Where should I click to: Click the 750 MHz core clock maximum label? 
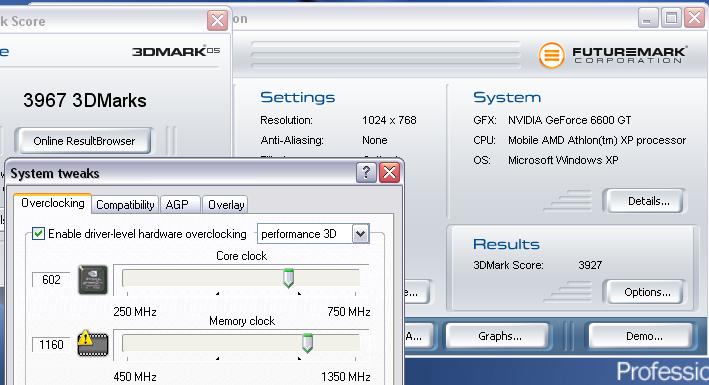(349, 312)
